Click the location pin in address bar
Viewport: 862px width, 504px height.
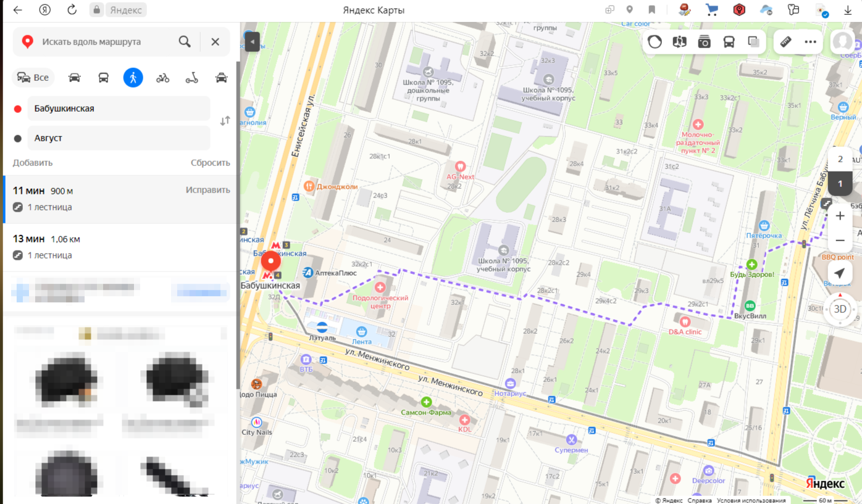click(x=629, y=10)
